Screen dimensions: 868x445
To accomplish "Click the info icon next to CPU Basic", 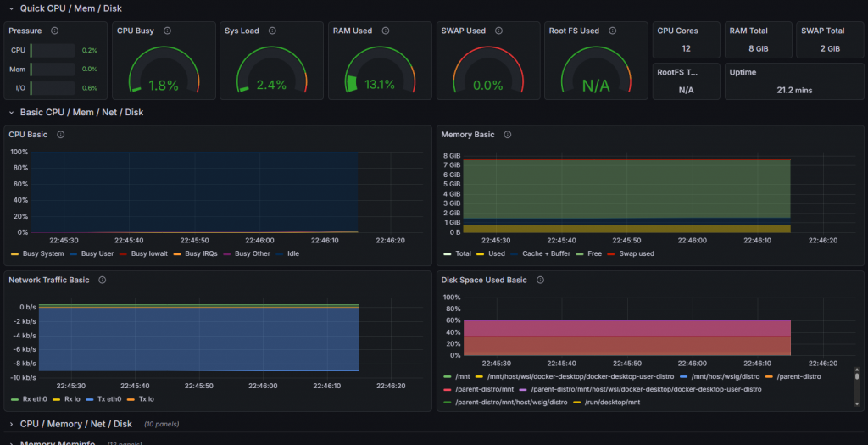I will point(61,134).
